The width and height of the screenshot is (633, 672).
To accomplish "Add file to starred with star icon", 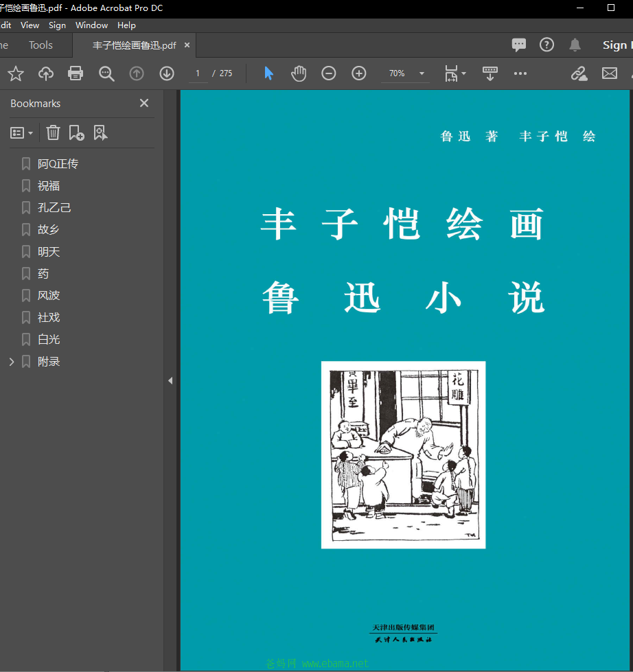I will [x=16, y=73].
